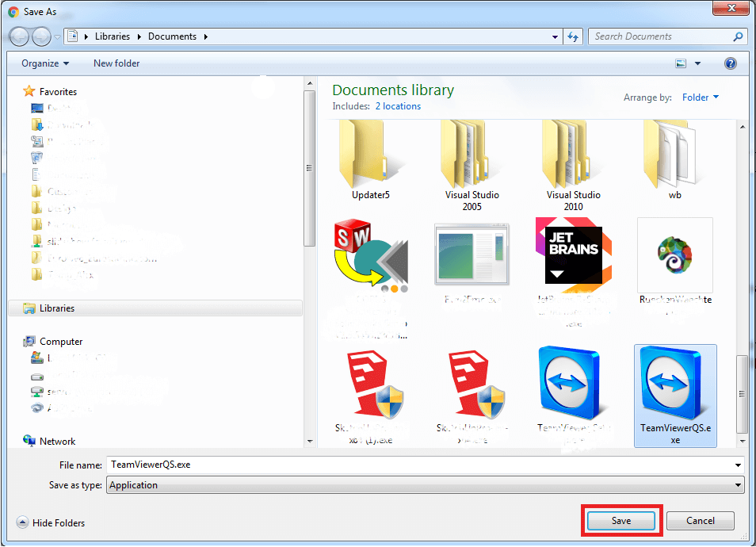
Task: Click file list scroll up arrow
Action: [x=743, y=126]
